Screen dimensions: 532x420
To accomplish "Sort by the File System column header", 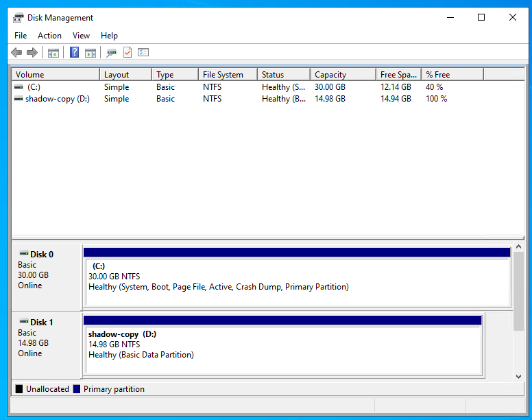I will [228, 75].
